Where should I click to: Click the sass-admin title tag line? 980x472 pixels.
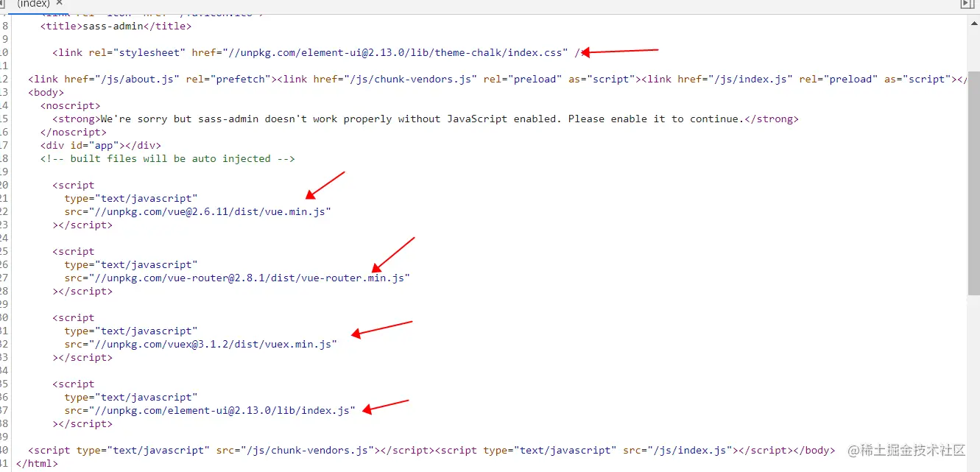pos(116,26)
